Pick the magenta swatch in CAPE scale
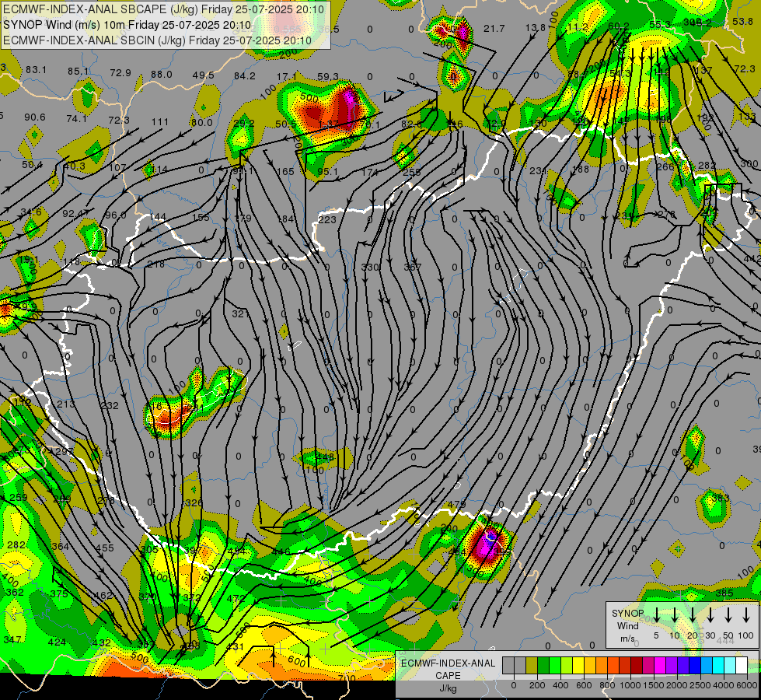 point(661,665)
